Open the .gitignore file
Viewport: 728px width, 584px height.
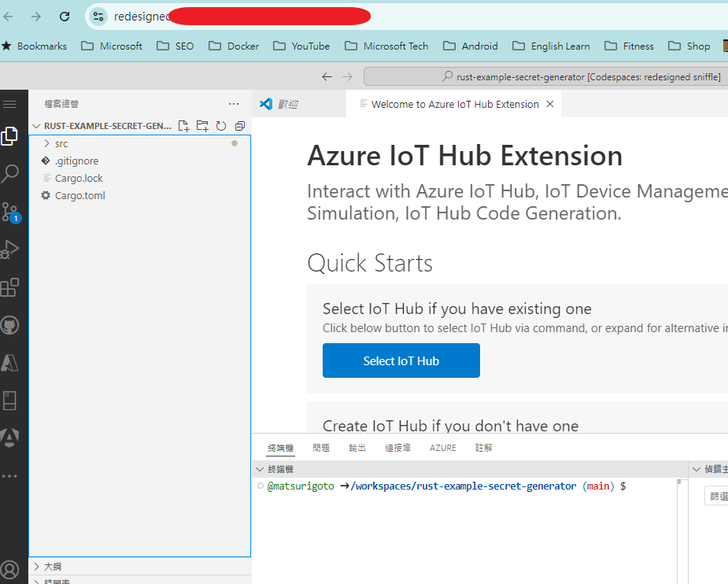[x=139, y=161]
